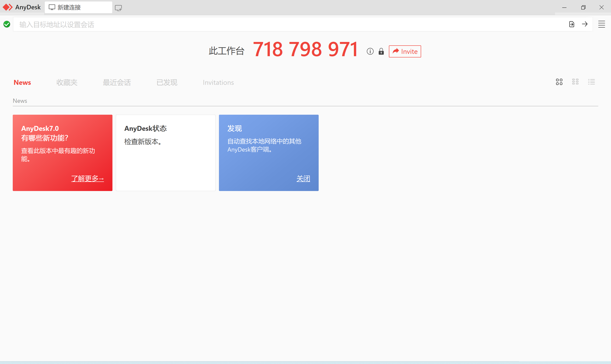Toggle the list view mode

click(591, 82)
